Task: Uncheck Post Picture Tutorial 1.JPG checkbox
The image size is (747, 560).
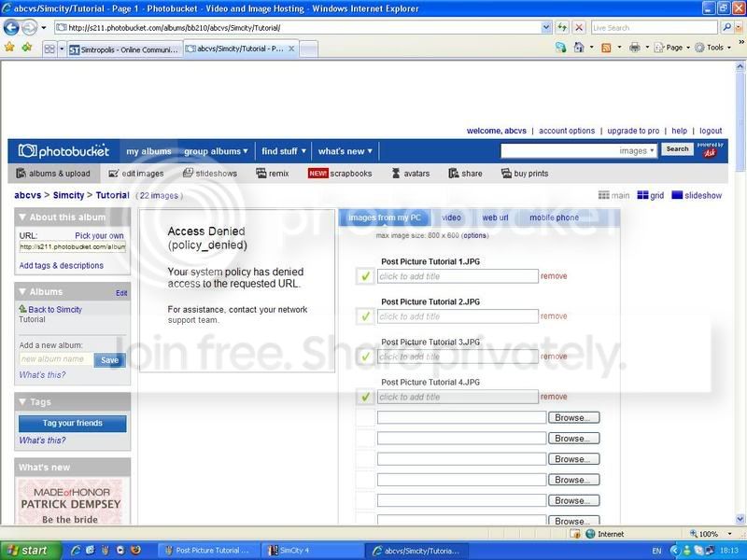Action: click(x=365, y=276)
